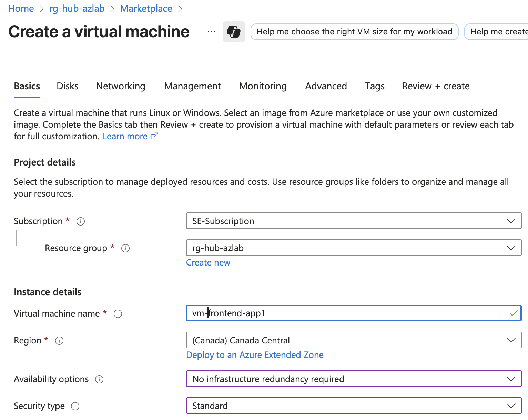Viewport: 528px width, 420px height.
Task: Switch to the Basics tab
Action: pyautogui.click(x=27, y=86)
